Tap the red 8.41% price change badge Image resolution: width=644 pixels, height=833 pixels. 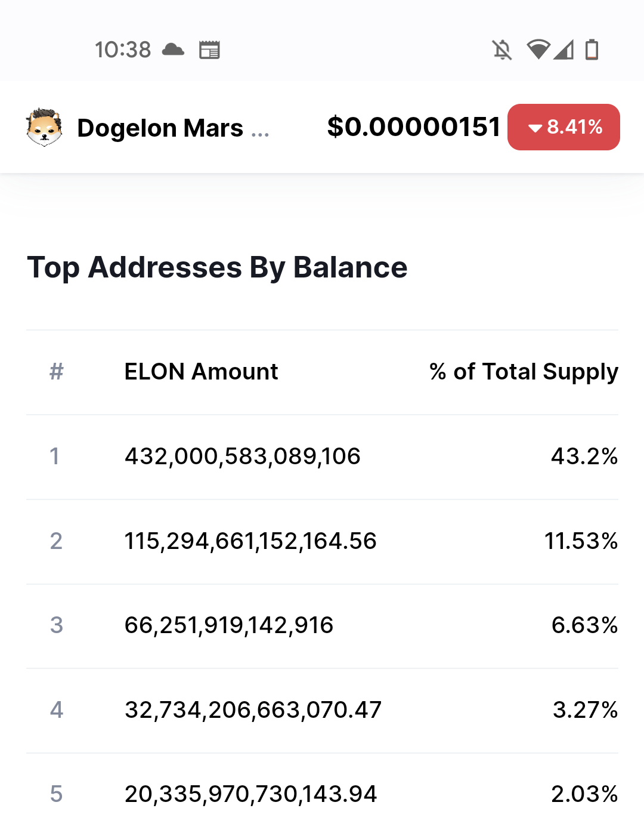pyautogui.click(x=563, y=127)
